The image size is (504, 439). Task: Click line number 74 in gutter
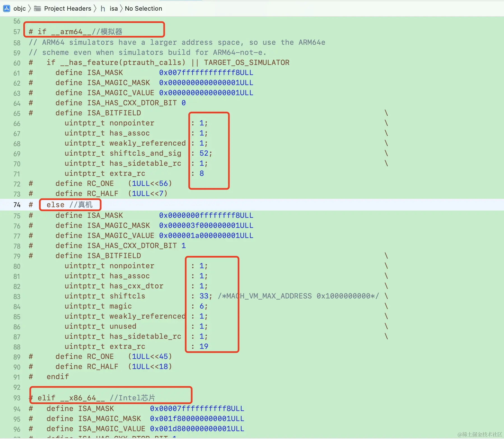[17, 205]
